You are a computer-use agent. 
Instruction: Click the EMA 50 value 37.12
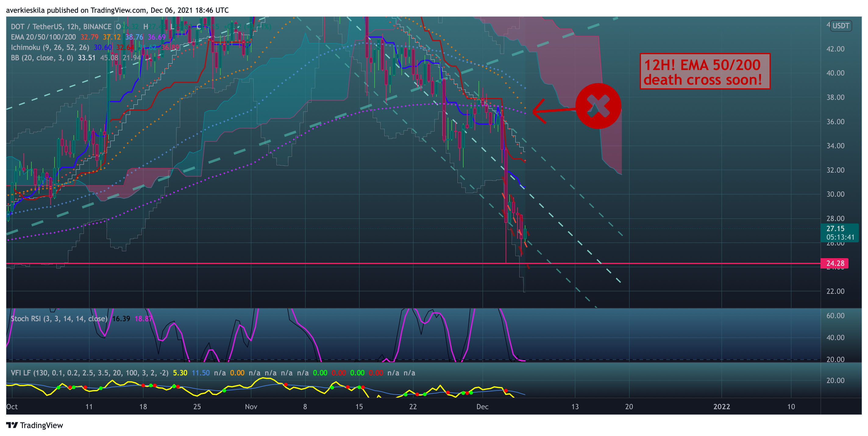pyautogui.click(x=112, y=37)
